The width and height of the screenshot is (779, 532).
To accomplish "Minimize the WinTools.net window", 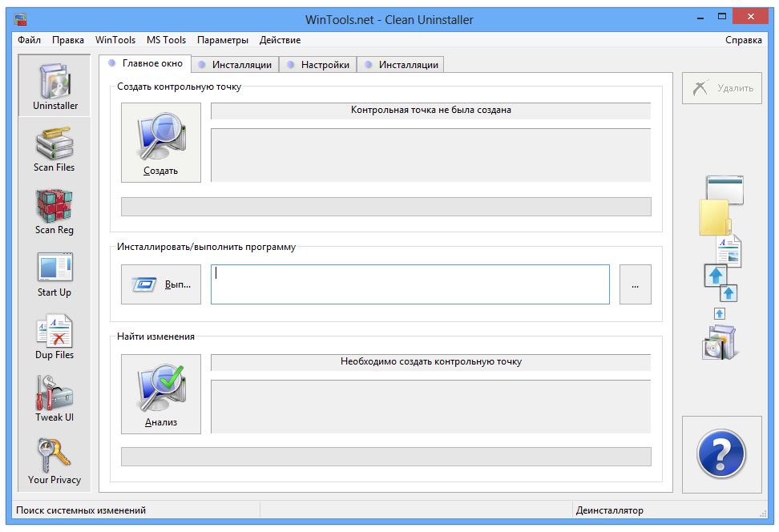I will pos(700,18).
